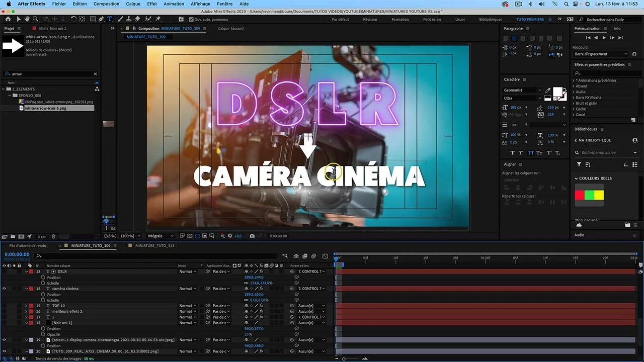Viewport: 644px width, 362px height.
Task: Select the Horizontal Type tool
Action: tap(110, 19)
